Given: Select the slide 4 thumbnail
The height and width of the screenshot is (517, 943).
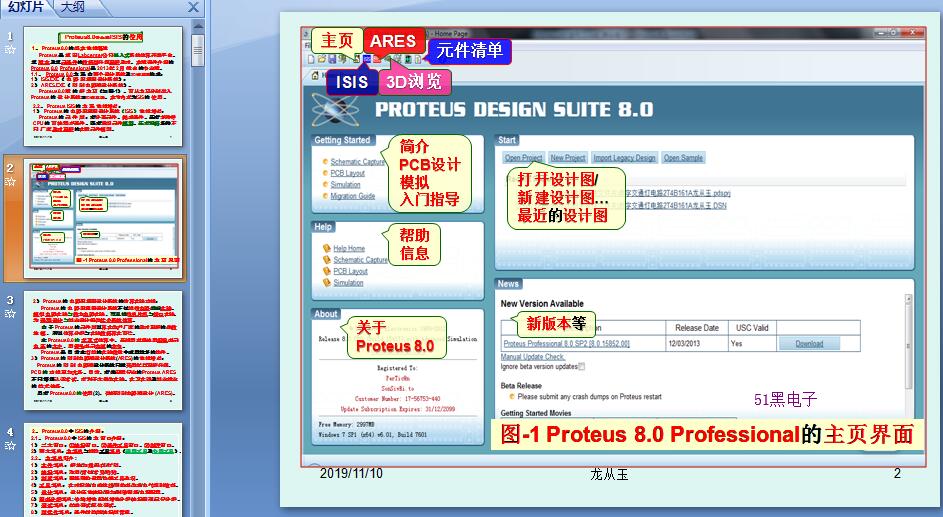Looking at the screenshot, I should [x=103, y=470].
